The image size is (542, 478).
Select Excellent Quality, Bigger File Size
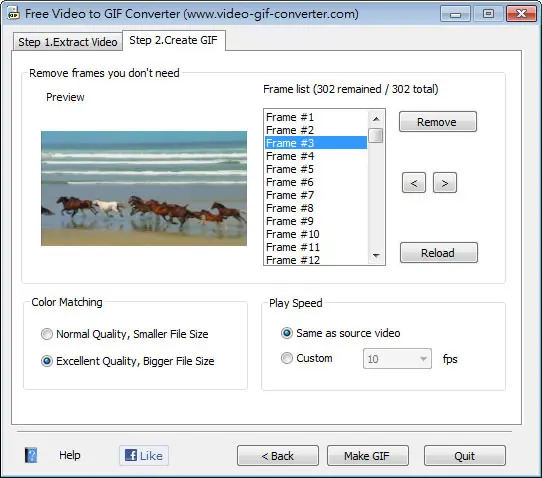coord(47,361)
